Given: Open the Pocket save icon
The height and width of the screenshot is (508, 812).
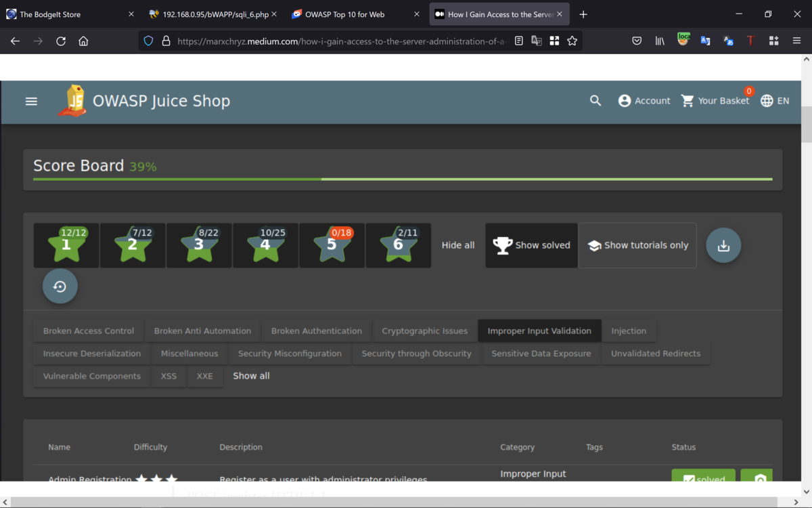Looking at the screenshot, I should [x=637, y=41].
